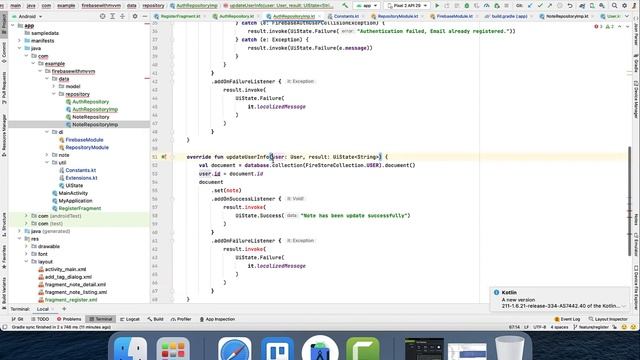Image resolution: width=640 pixels, height=360 pixels.
Task: Show hidden editor tabs dropdown arrow
Action: (627, 16)
